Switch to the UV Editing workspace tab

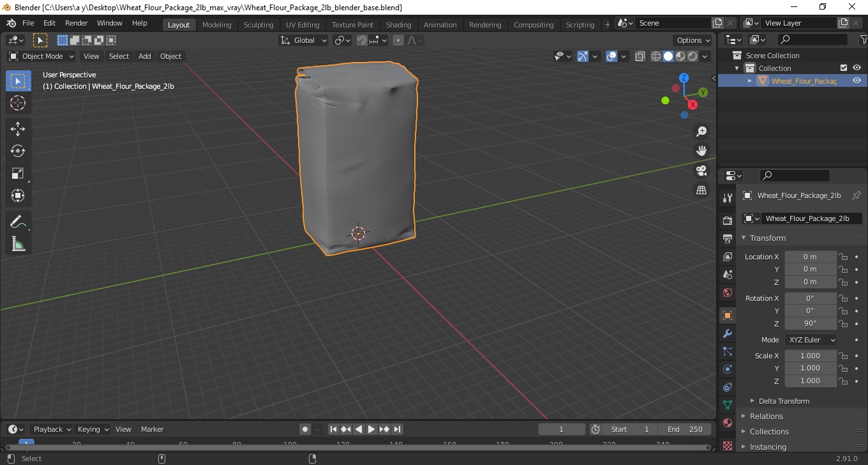pyautogui.click(x=303, y=25)
